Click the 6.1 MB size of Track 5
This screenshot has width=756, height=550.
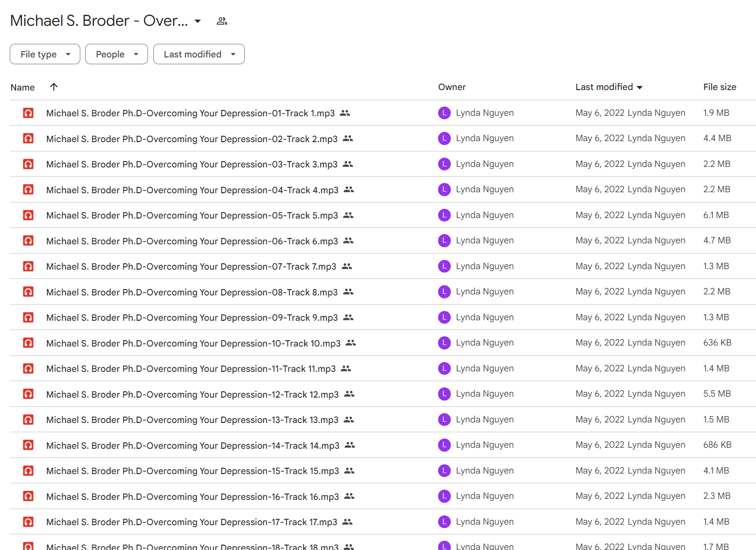716,215
